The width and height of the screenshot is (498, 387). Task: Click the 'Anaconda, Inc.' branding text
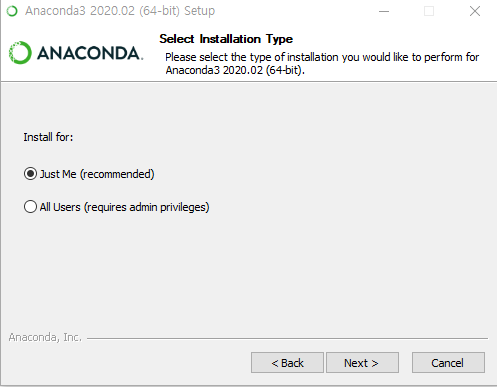pos(45,337)
